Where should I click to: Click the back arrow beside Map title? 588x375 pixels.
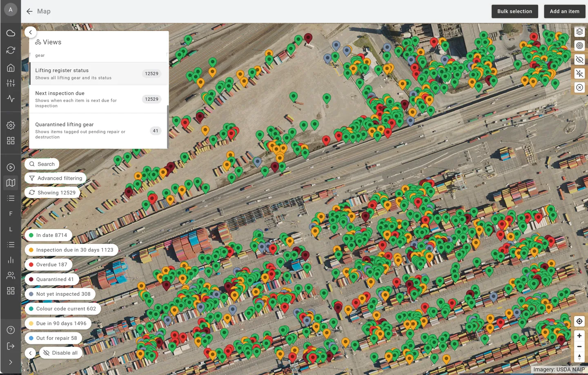pyautogui.click(x=29, y=11)
